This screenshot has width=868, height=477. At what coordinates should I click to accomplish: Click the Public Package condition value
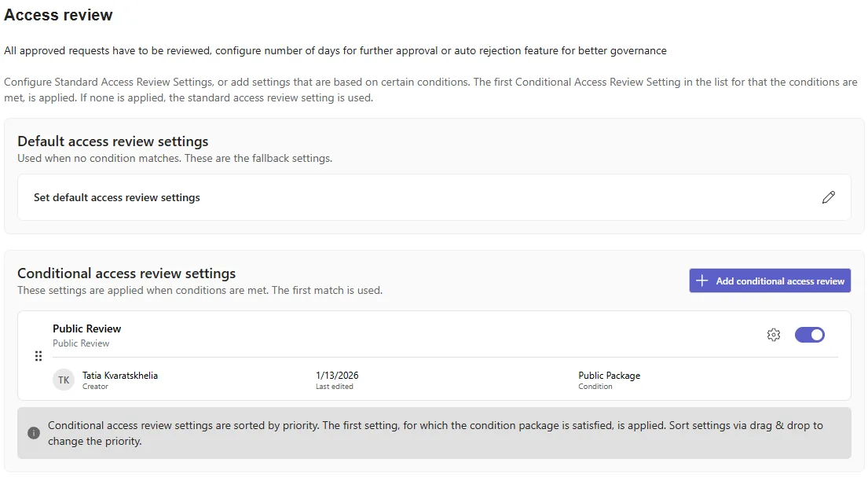pyautogui.click(x=609, y=375)
